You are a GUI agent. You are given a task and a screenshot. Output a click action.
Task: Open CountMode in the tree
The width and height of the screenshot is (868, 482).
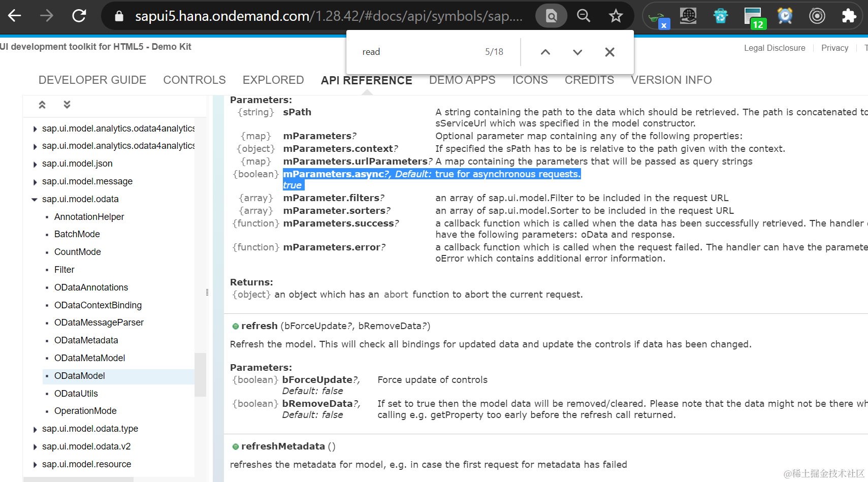(78, 252)
